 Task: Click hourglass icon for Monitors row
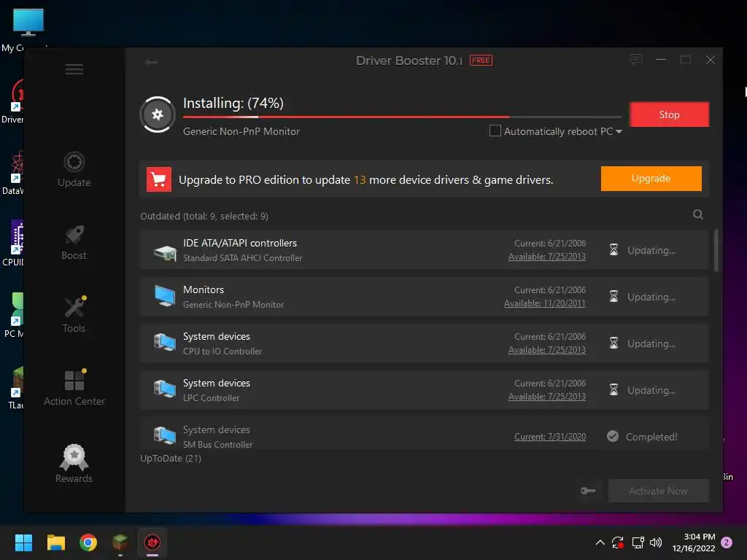pos(614,296)
